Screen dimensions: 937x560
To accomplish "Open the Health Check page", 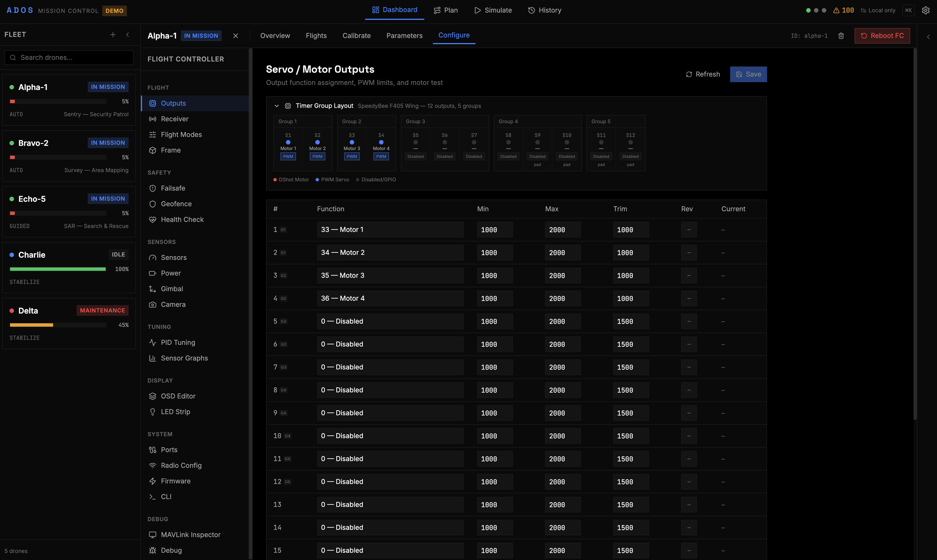I will click(x=182, y=219).
